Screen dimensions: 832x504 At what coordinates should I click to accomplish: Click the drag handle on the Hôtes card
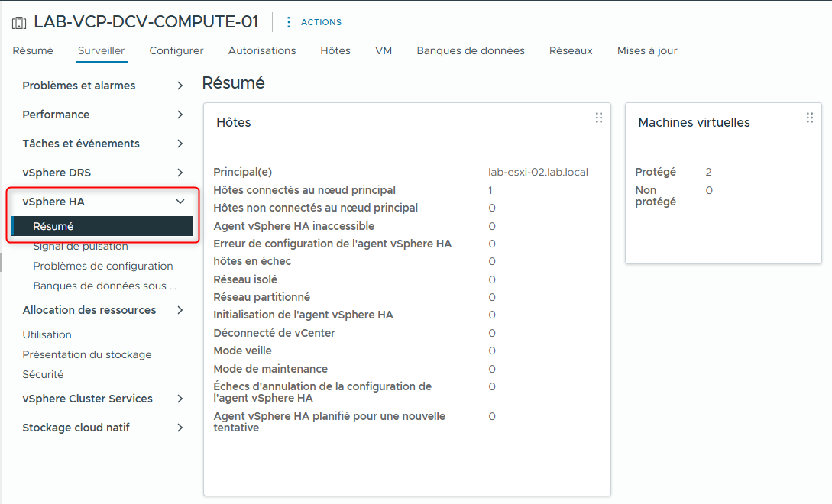(598, 118)
